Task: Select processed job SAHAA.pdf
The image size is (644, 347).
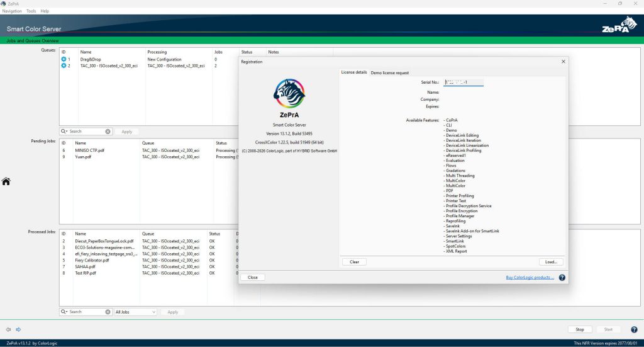Action: [x=85, y=267]
